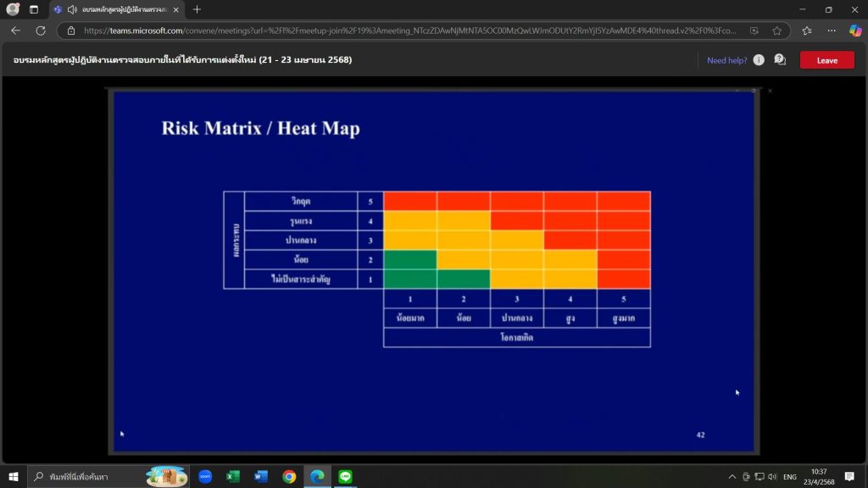Screen dimensions: 868x488
Task: Open Excel from the taskbar
Action: pyautogui.click(x=233, y=476)
